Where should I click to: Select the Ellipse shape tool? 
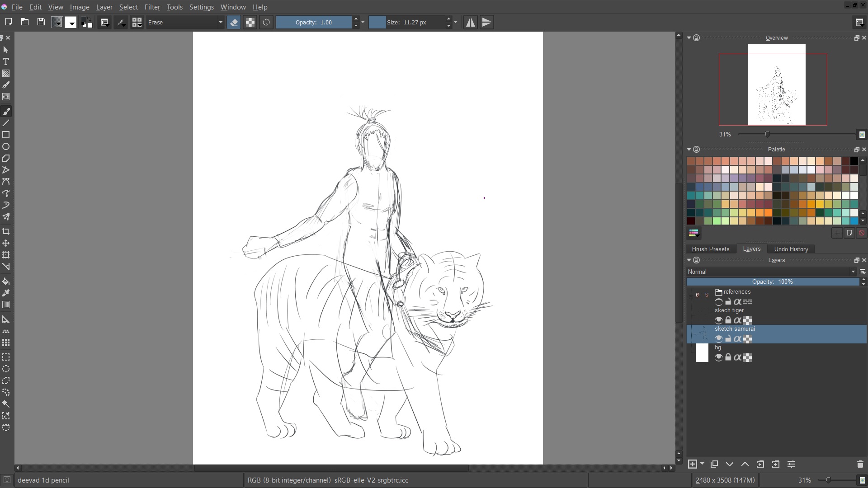(x=6, y=147)
